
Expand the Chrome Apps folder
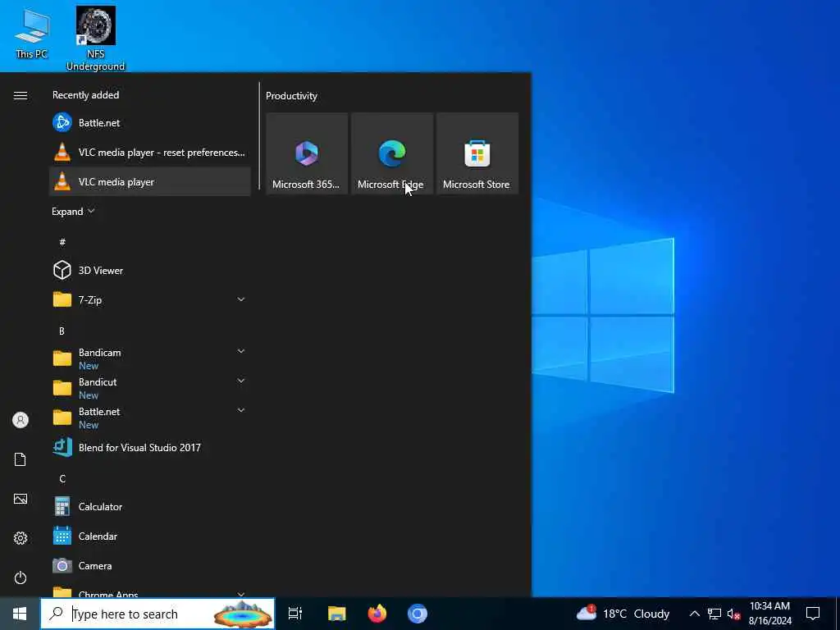241,594
